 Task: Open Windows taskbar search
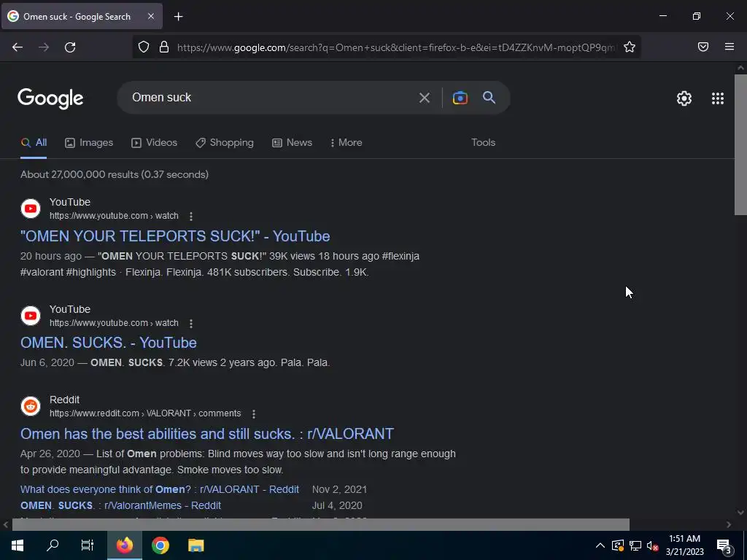[x=53, y=545]
